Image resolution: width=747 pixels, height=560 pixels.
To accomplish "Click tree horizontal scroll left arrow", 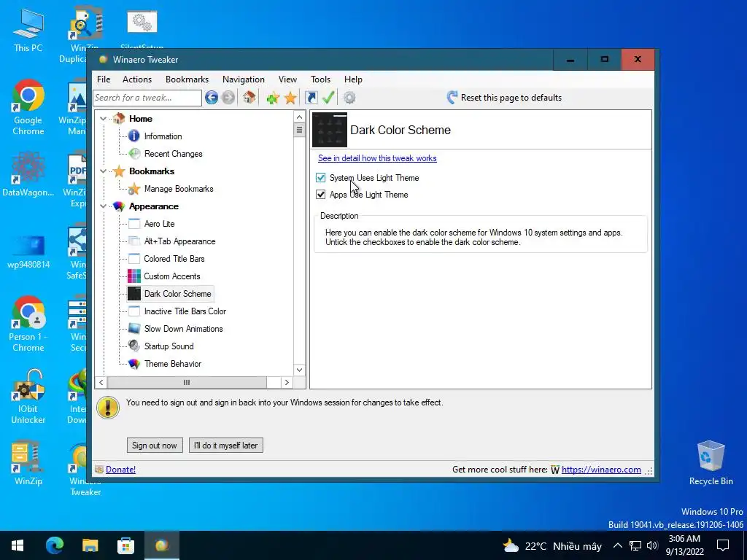I will pyautogui.click(x=101, y=382).
